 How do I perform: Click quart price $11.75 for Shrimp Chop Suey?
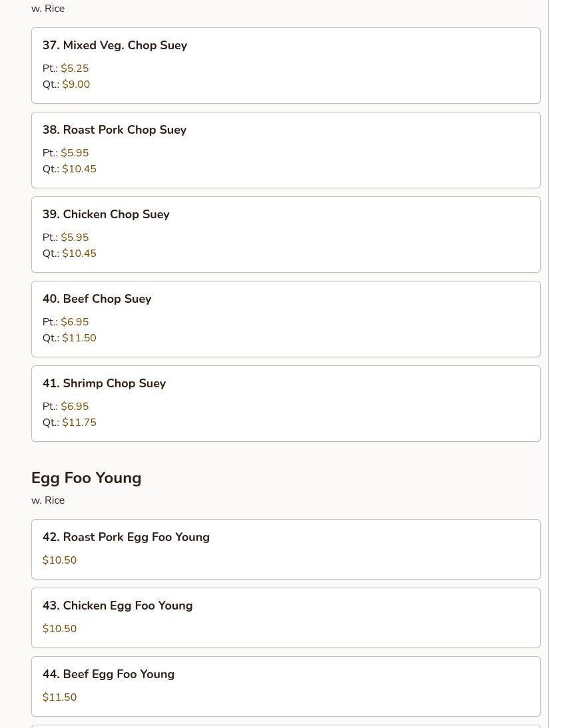tap(79, 423)
